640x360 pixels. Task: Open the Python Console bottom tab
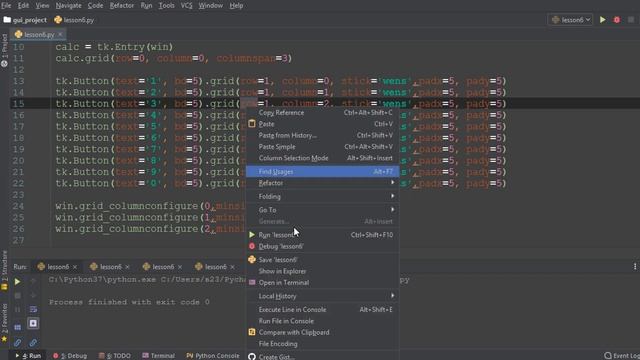click(x=213, y=356)
